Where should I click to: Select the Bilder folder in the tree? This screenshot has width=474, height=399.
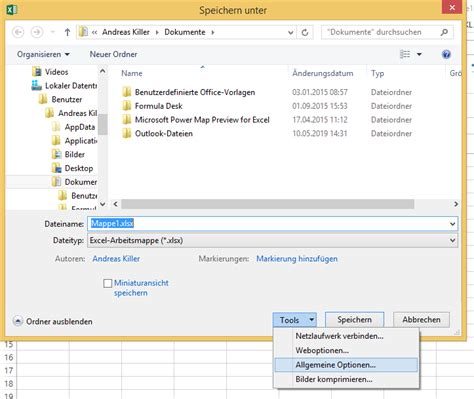click(x=68, y=154)
